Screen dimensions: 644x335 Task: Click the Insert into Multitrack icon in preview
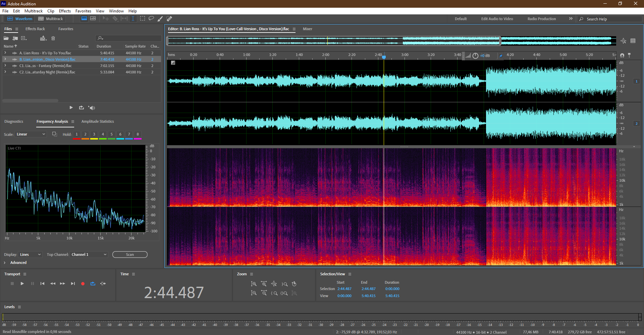[82, 108]
